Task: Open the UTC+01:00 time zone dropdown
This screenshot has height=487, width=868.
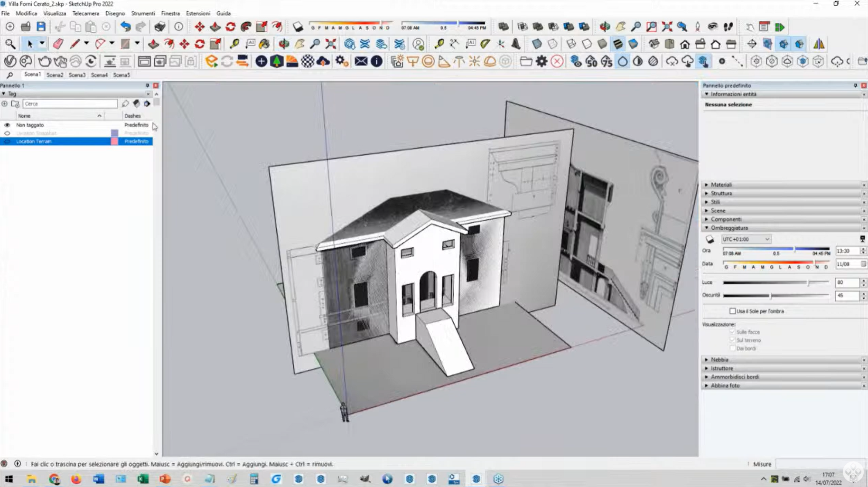Action: (x=746, y=239)
